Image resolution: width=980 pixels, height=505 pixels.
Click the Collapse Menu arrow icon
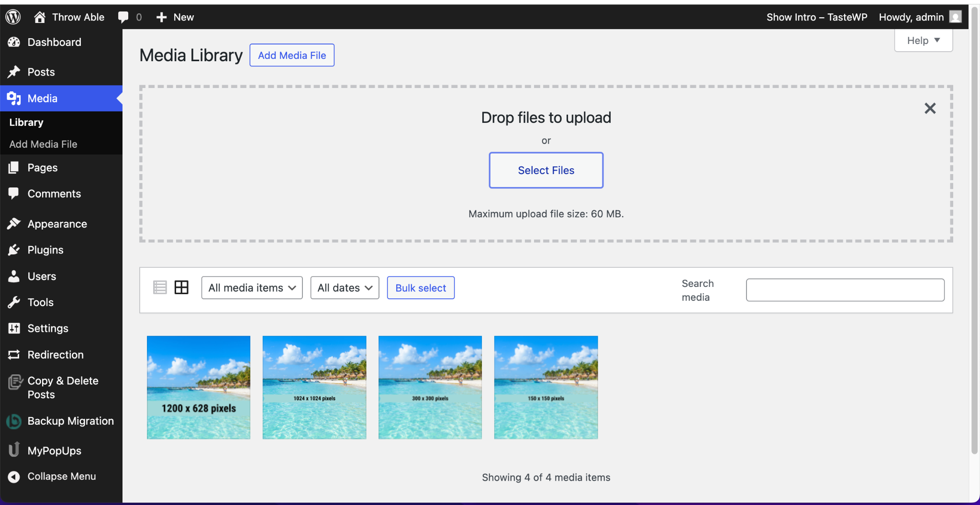click(x=14, y=477)
